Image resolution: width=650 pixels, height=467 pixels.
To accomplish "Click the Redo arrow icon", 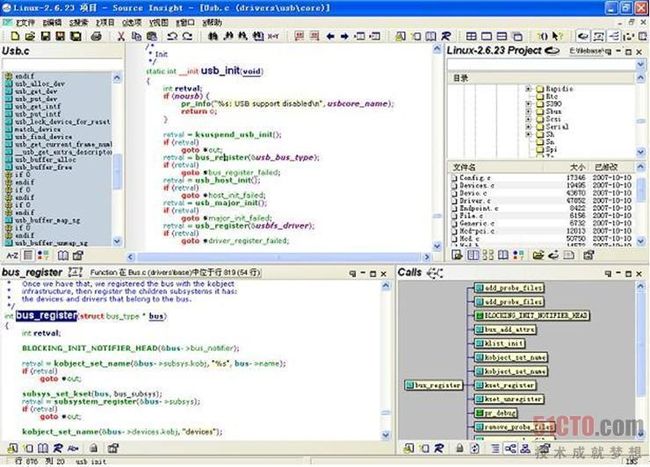I will 187,36.
